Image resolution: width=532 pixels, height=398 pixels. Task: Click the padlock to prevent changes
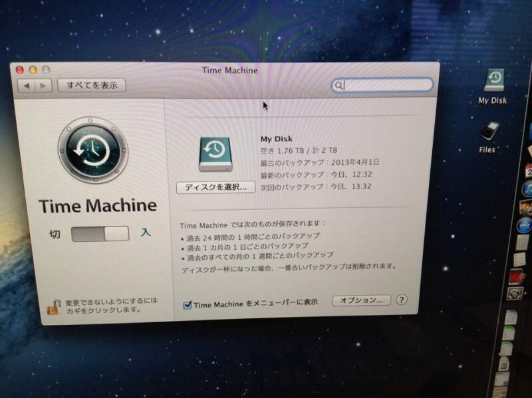(53, 306)
